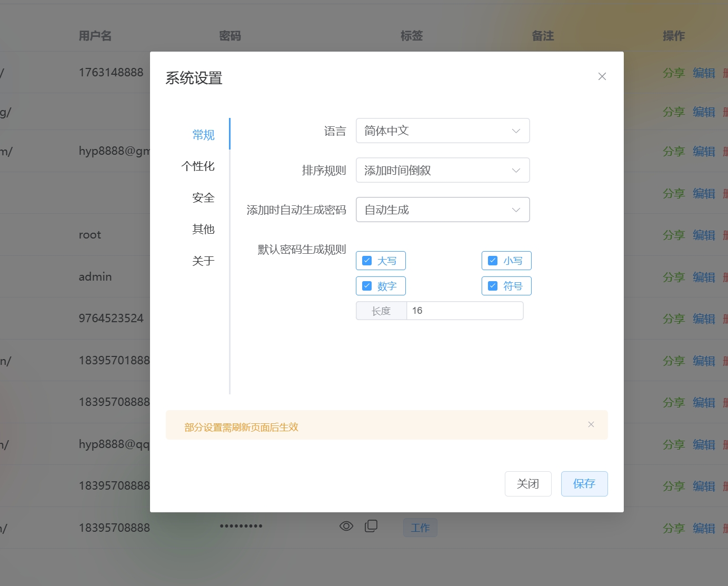Screen dimensions: 728x586
Task: Click the 工作 tag in the last row
Action: [x=420, y=528]
